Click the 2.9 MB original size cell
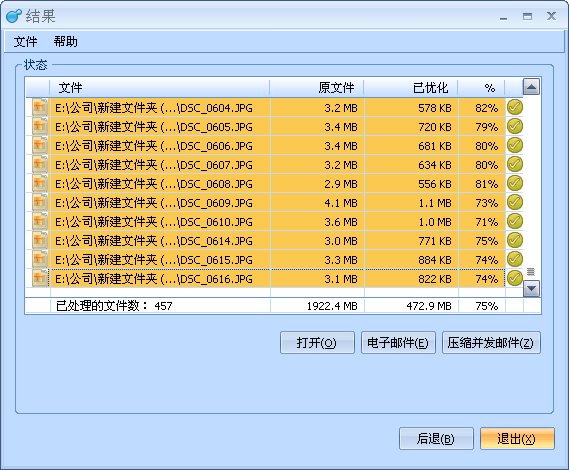The image size is (569, 470). pos(317,184)
